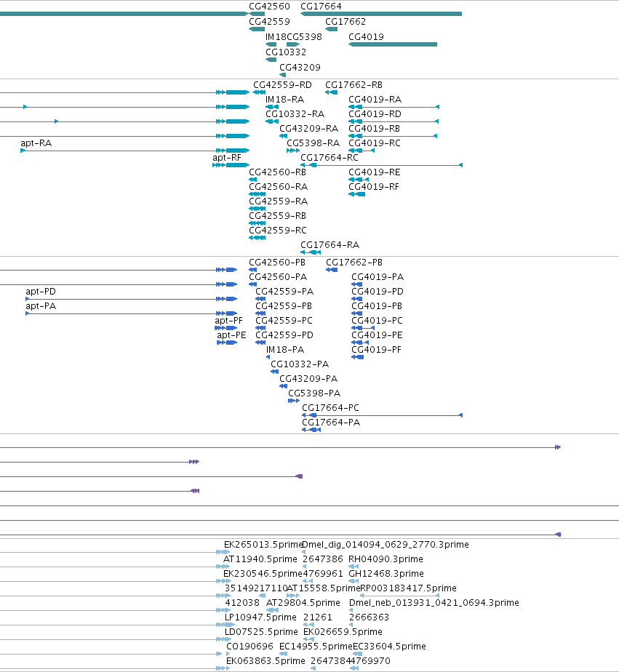Click the CG17662-PB protein label
Image resolution: width=619 pixels, height=672 pixels.
(354, 263)
